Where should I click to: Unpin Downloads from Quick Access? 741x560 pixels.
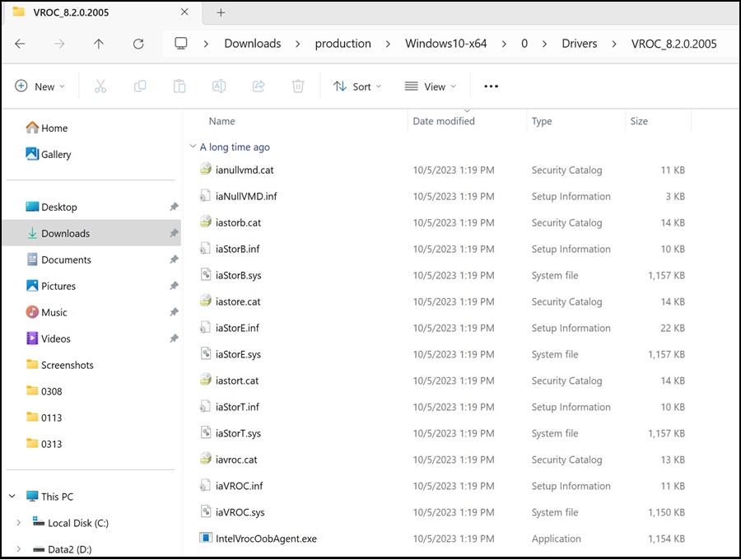tap(173, 233)
